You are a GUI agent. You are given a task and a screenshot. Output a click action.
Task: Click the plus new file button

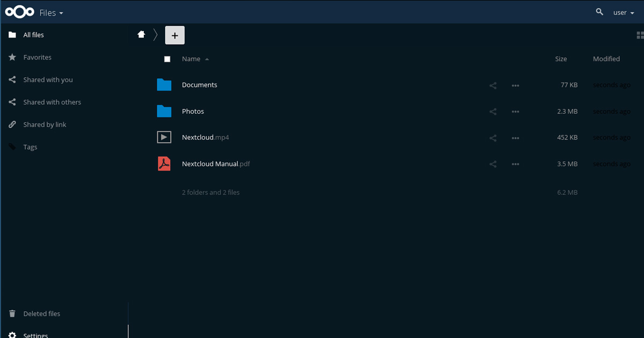point(174,35)
